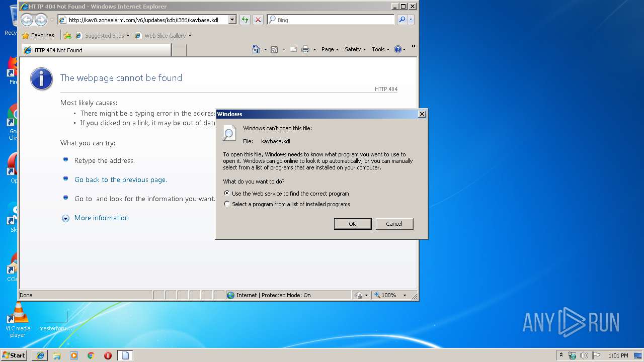The image size is (644, 362).
Task: Click the Internet Protected Mode zone indicator
Action: coord(289,295)
